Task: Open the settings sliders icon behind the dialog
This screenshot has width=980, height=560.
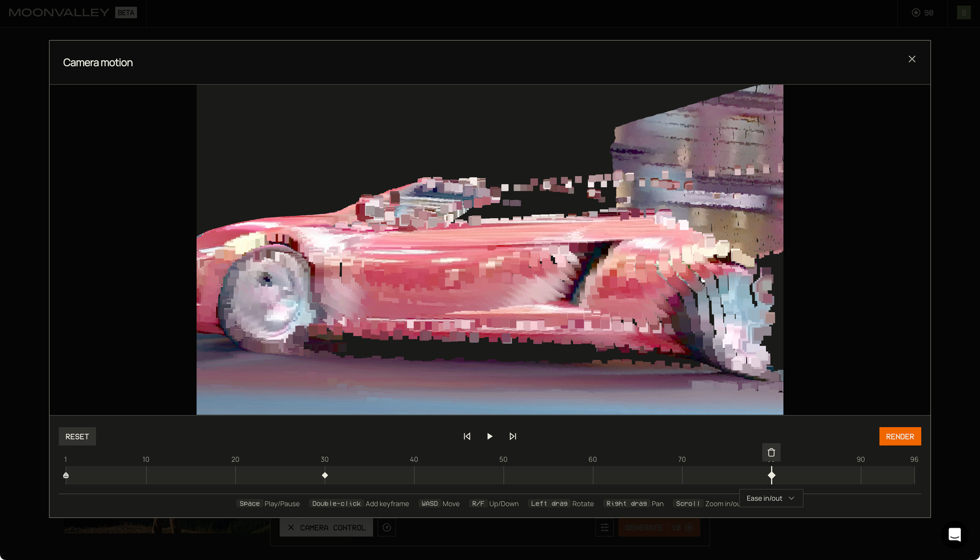Action: click(605, 527)
